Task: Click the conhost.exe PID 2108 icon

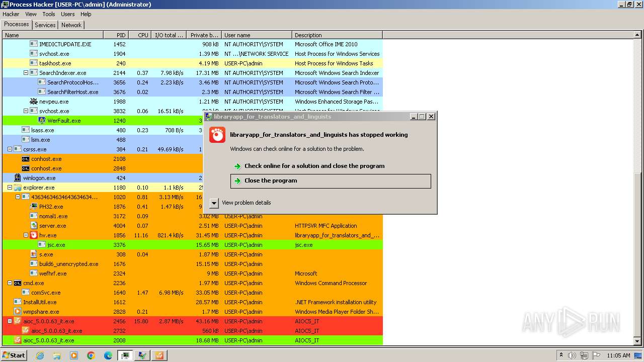Action: click(26, 159)
